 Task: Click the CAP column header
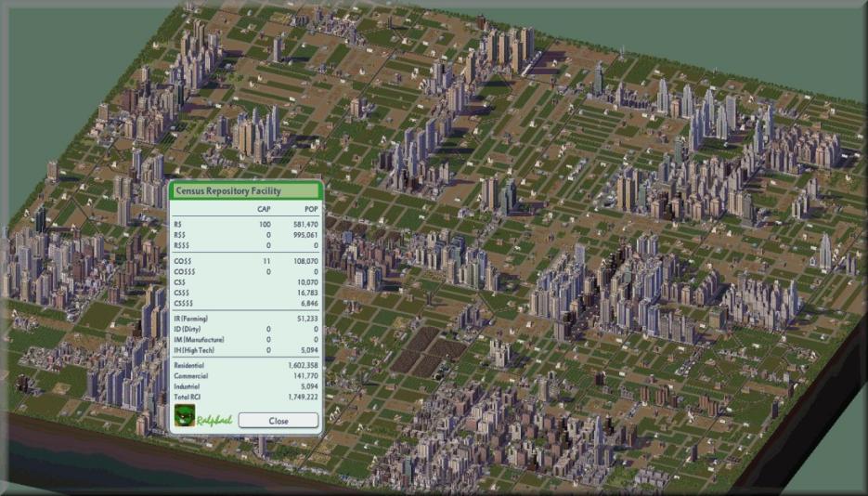point(264,209)
